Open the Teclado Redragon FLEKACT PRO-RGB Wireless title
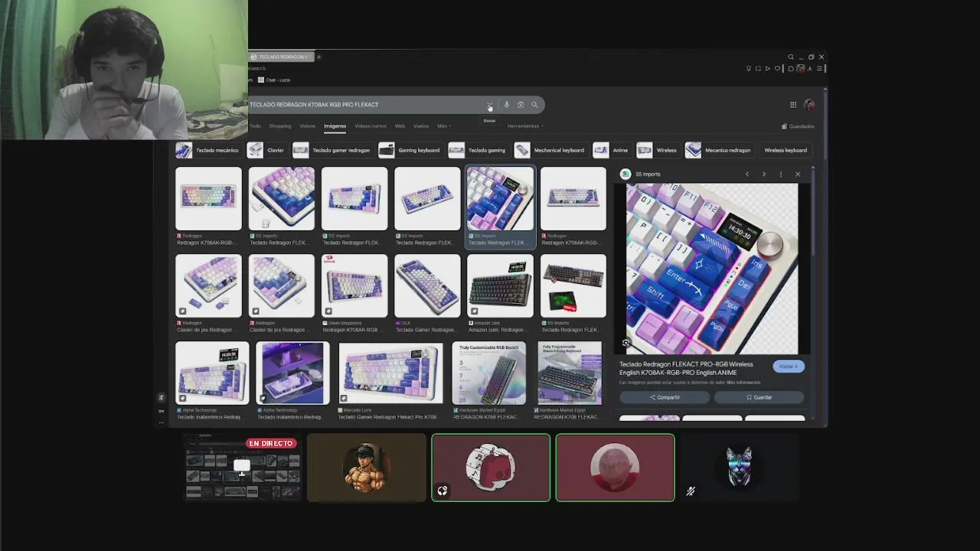 [686, 368]
